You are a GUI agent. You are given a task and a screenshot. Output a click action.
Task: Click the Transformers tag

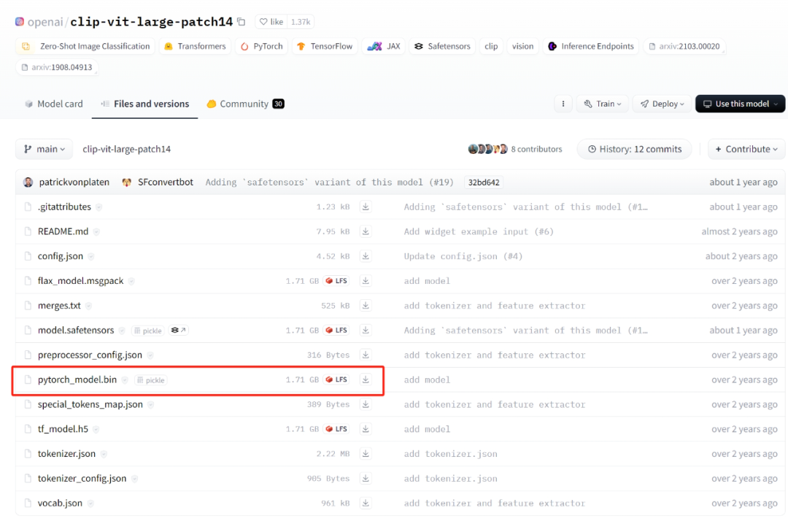195,46
